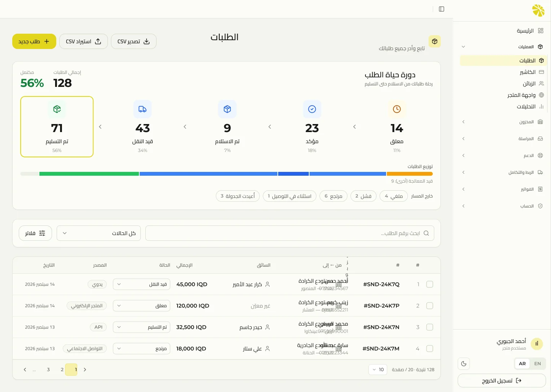Screen dimensions: 551x392
Task: Open the كل الحالات status filter dropdown
Action: click(x=99, y=233)
